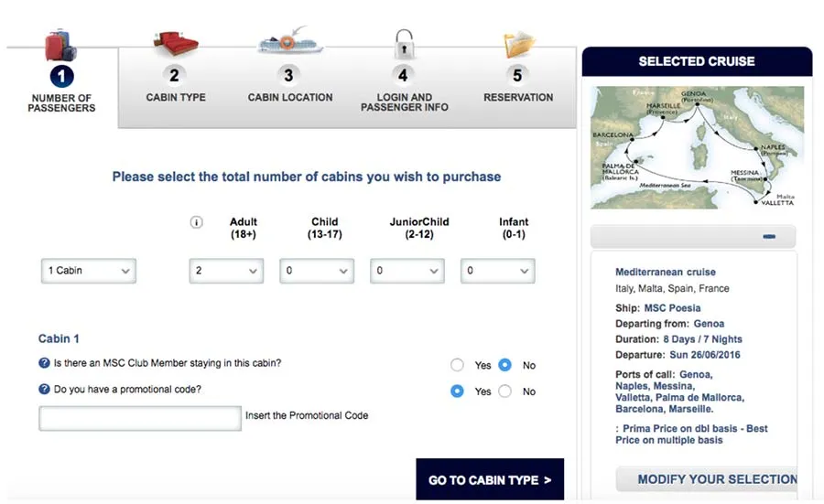
Task: Choose No for promotional code
Action: tap(504, 391)
